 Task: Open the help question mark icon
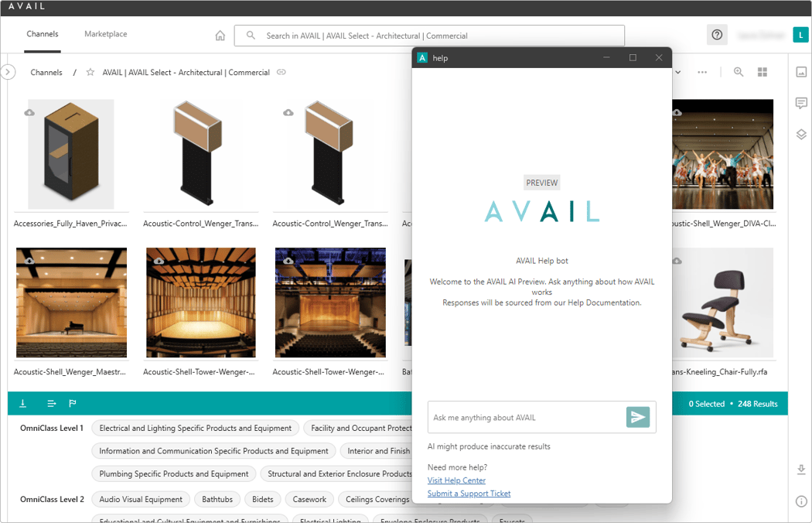click(x=717, y=34)
